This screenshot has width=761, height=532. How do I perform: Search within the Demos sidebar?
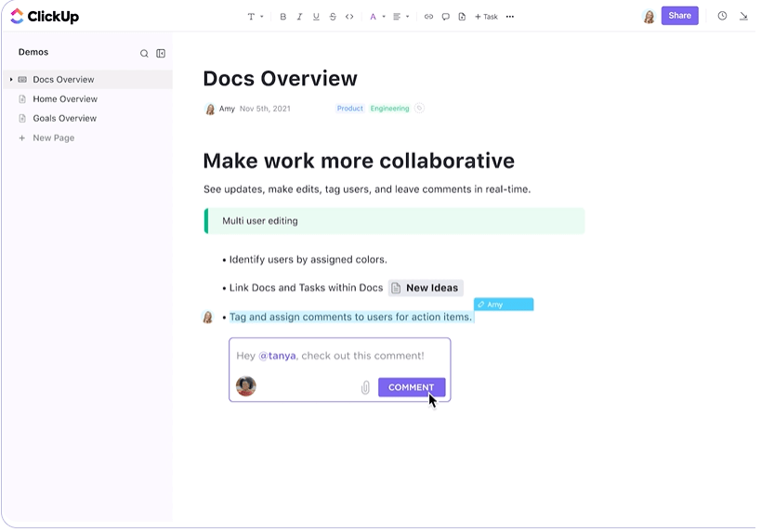pyautogui.click(x=144, y=53)
